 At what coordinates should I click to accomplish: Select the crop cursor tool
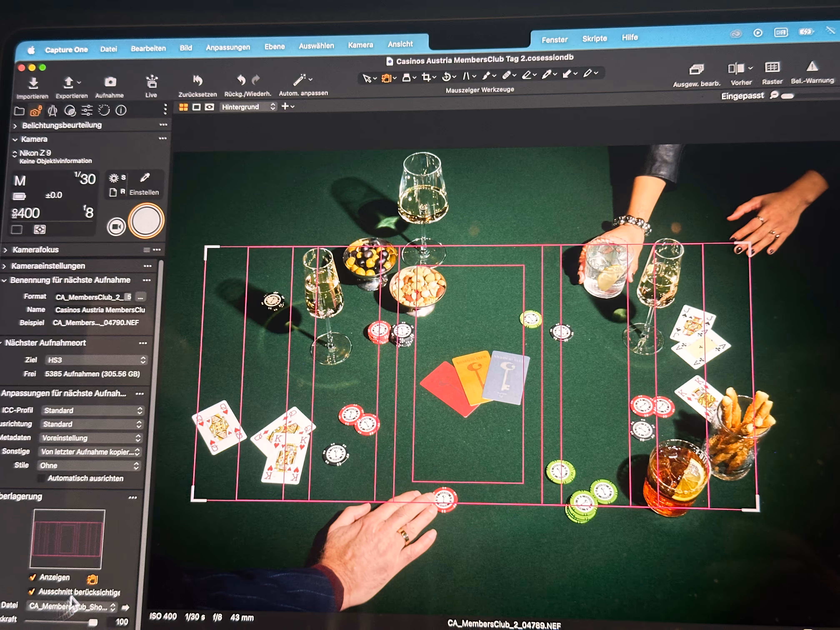point(426,77)
